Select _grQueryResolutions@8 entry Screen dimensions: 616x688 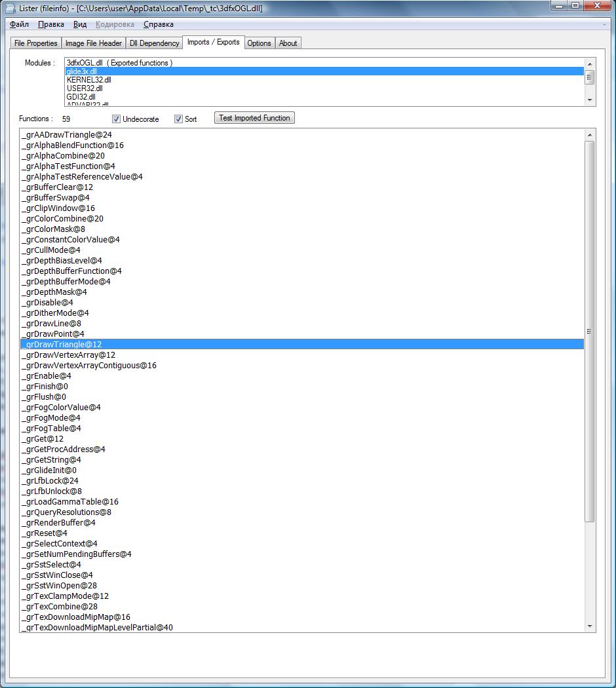pyautogui.click(x=302, y=512)
